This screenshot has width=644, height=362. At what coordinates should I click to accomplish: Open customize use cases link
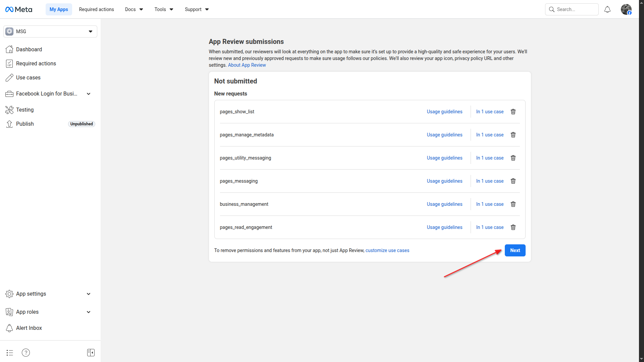click(387, 250)
